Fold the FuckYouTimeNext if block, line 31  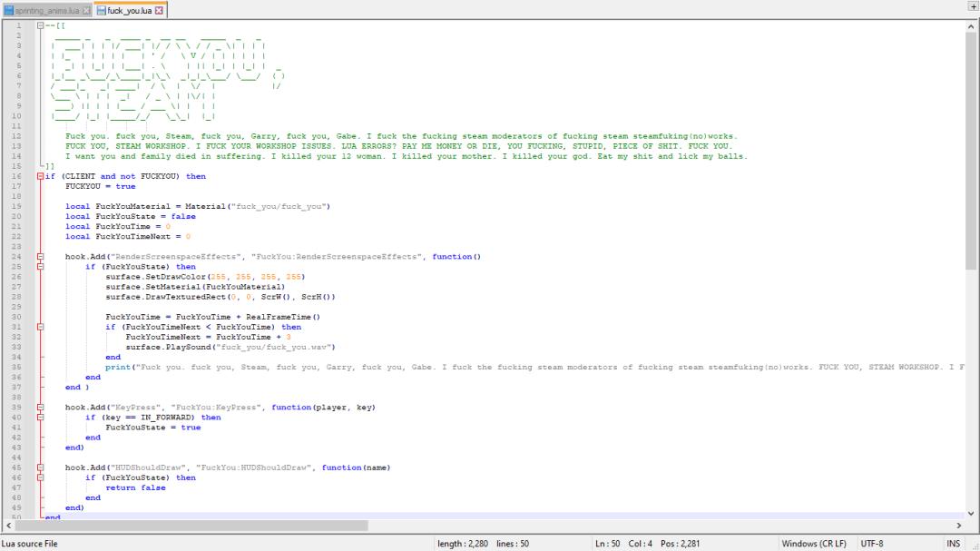pos(41,327)
